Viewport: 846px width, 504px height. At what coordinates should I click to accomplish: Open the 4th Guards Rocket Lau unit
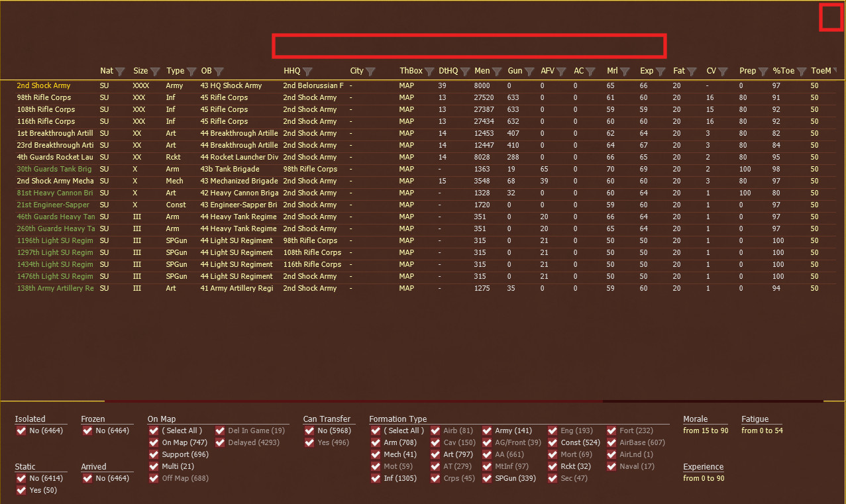click(54, 157)
